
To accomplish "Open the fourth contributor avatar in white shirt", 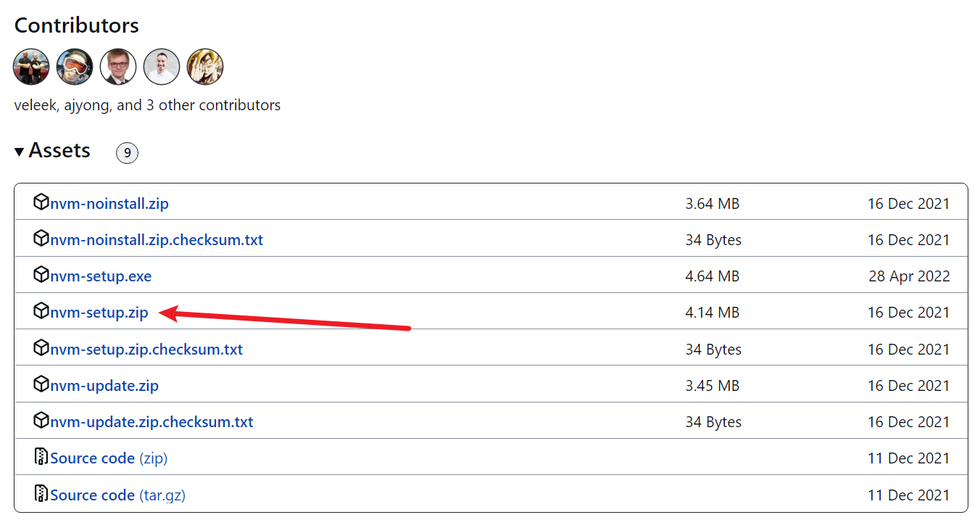I will click(x=162, y=67).
